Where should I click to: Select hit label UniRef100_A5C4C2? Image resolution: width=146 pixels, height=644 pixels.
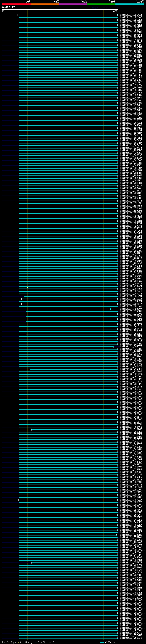(131, 93)
